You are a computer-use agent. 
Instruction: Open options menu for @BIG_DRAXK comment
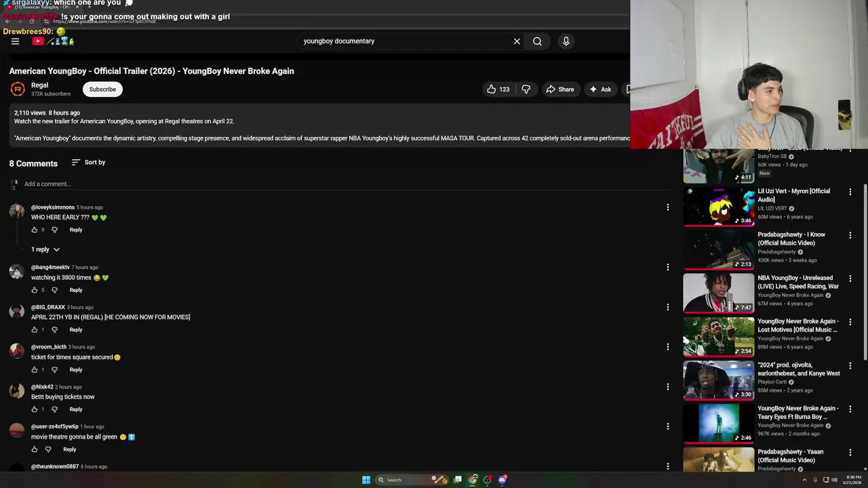tap(667, 307)
